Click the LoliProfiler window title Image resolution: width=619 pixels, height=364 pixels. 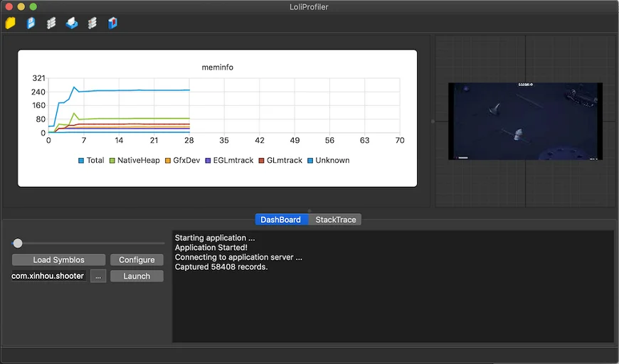pos(309,6)
